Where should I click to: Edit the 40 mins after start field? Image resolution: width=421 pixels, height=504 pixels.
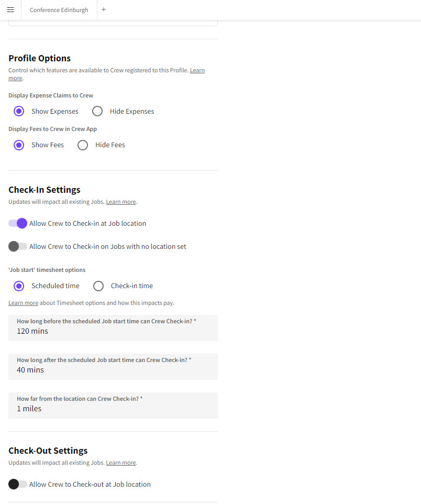[113, 370]
